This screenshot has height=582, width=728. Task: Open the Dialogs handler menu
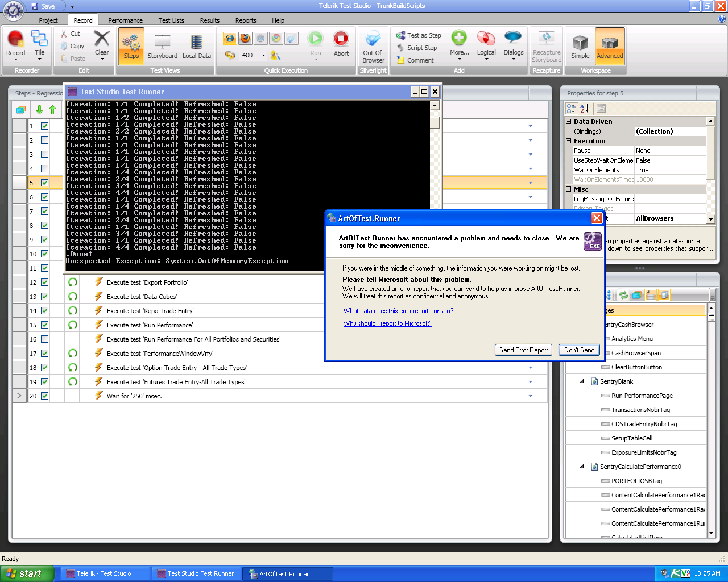coord(513,44)
